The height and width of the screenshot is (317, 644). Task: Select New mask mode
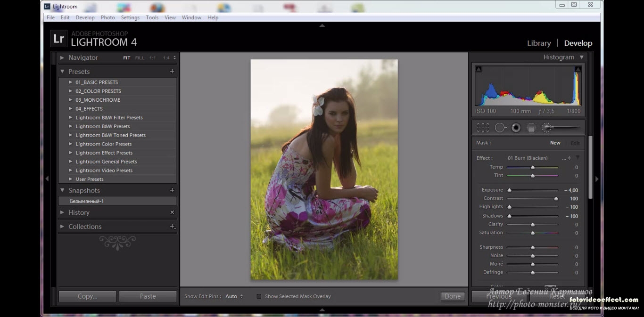pyautogui.click(x=555, y=143)
